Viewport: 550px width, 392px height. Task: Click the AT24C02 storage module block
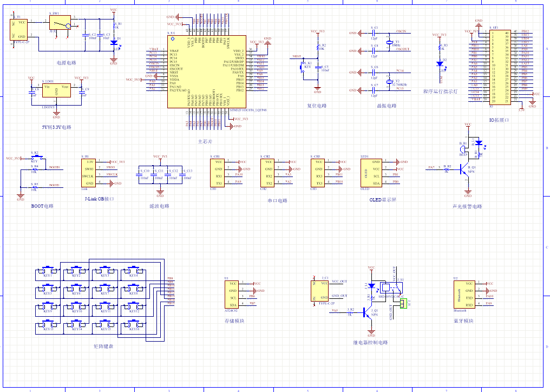pos(232,295)
